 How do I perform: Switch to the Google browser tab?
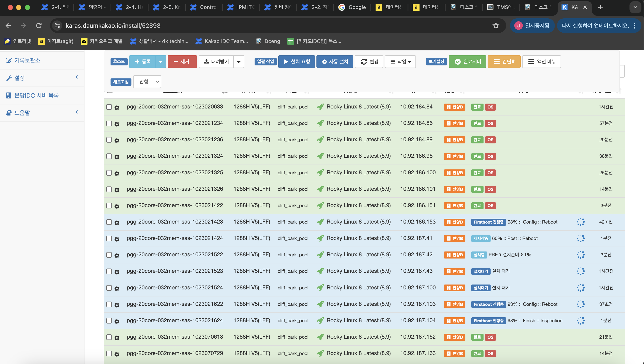pos(353,7)
